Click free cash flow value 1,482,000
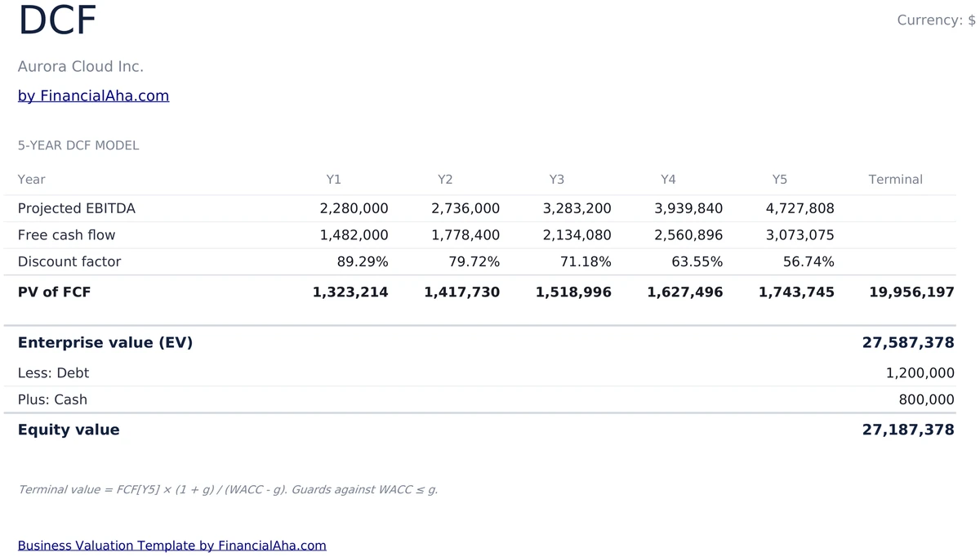This screenshot has width=980, height=557. [x=354, y=235]
